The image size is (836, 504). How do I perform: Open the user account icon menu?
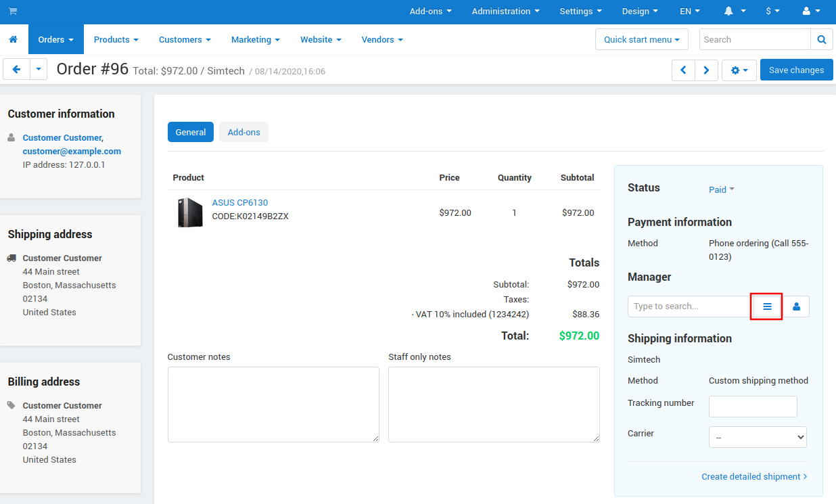pyautogui.click(x=812, y=12)
